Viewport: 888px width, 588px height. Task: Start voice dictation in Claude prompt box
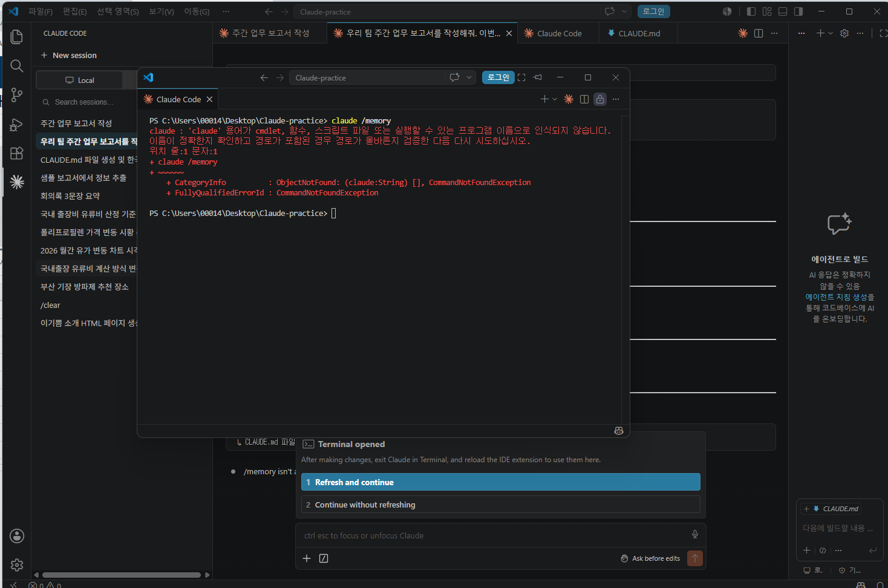(695, 534)
